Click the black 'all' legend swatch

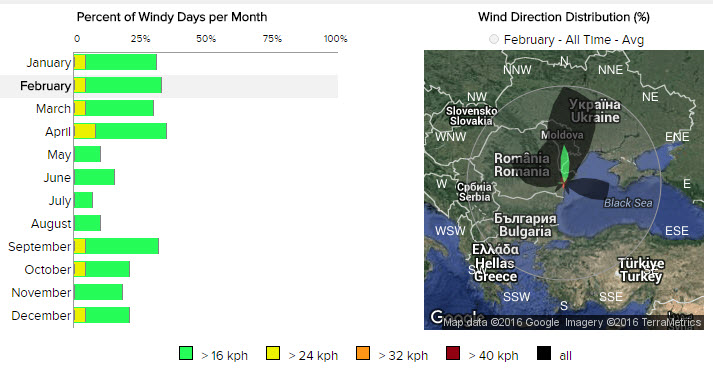point(543,353)
